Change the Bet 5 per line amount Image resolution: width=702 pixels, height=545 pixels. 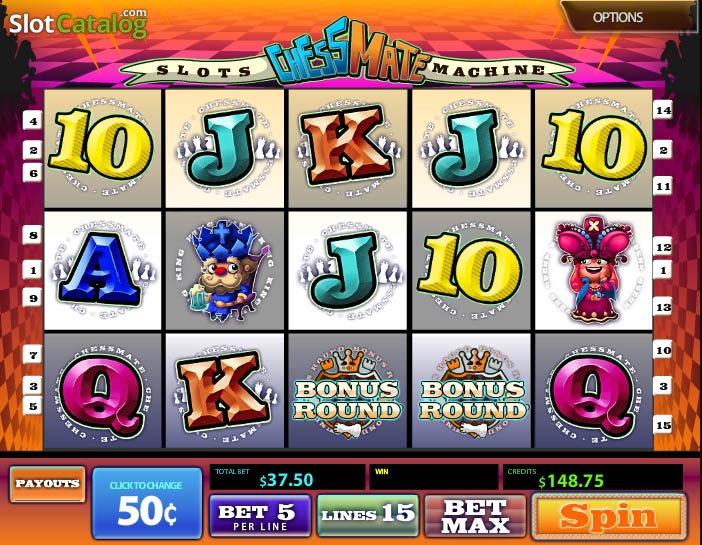coord(260,515)
